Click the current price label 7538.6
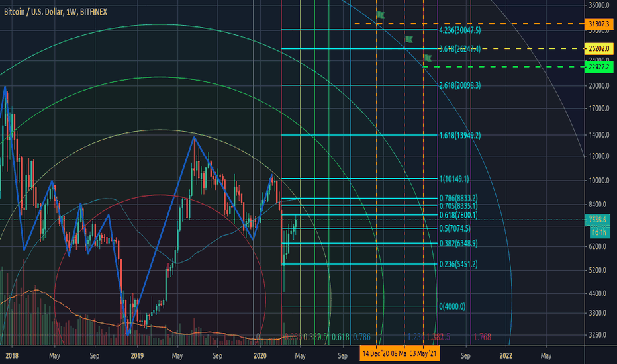 (x=598, y=220)
